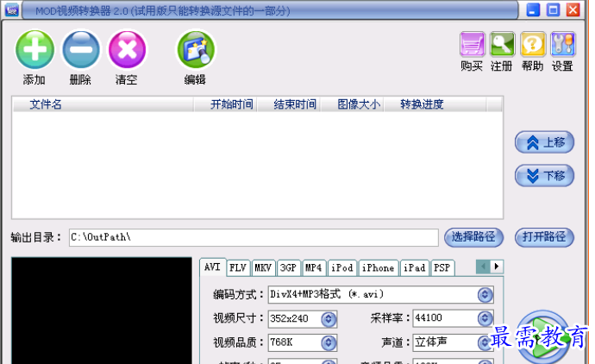Switch to the iPod format tab
The image size is (595, 364).
(x=342, y=268)
